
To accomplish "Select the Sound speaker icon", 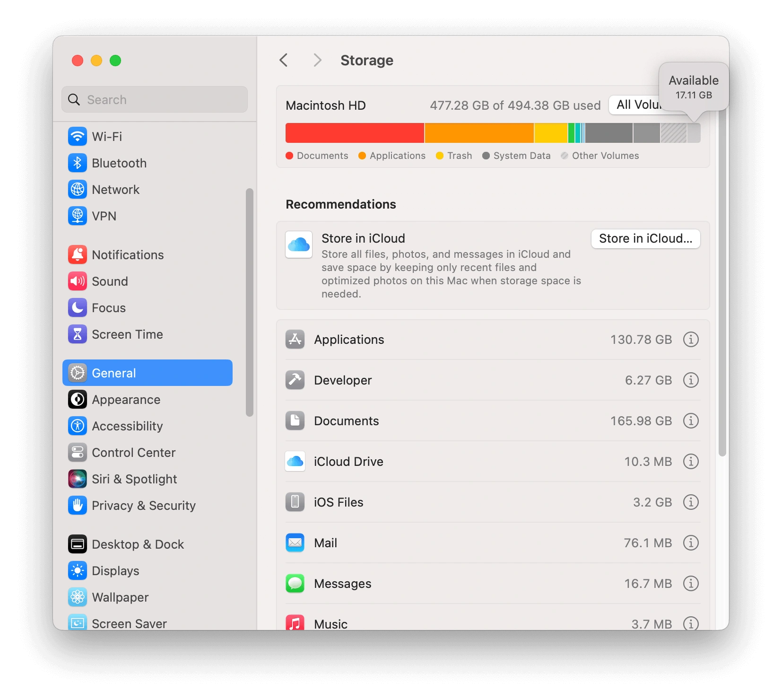I will pyautogui.click(x=78, y=281).
